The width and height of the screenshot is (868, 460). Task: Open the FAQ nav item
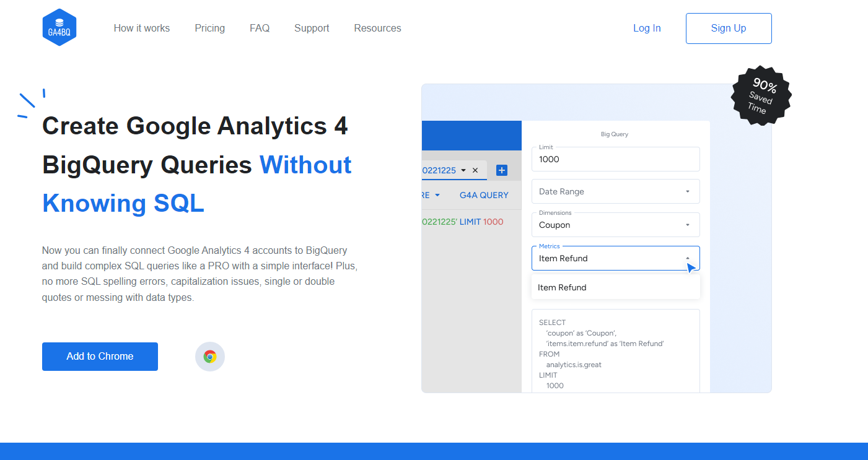click(x=260, y=28)
